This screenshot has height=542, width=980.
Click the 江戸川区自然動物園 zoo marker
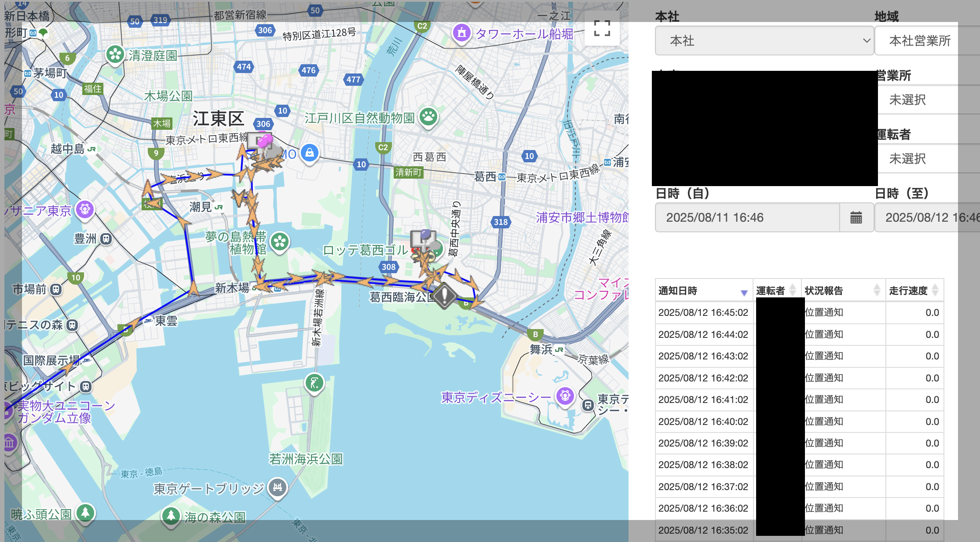(x=428, y=117)
